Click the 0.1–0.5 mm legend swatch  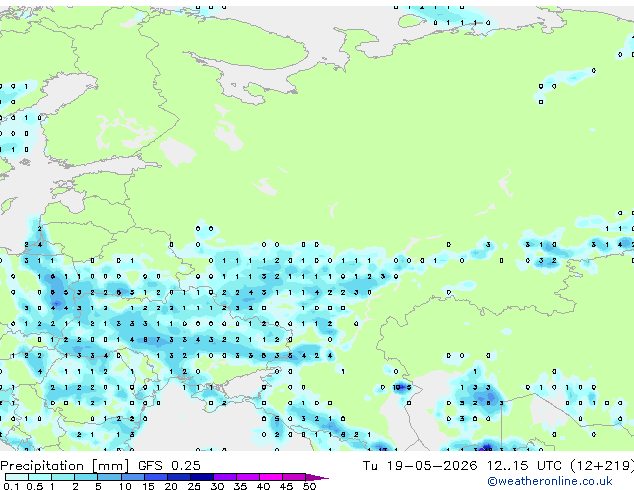coord(17,477)
